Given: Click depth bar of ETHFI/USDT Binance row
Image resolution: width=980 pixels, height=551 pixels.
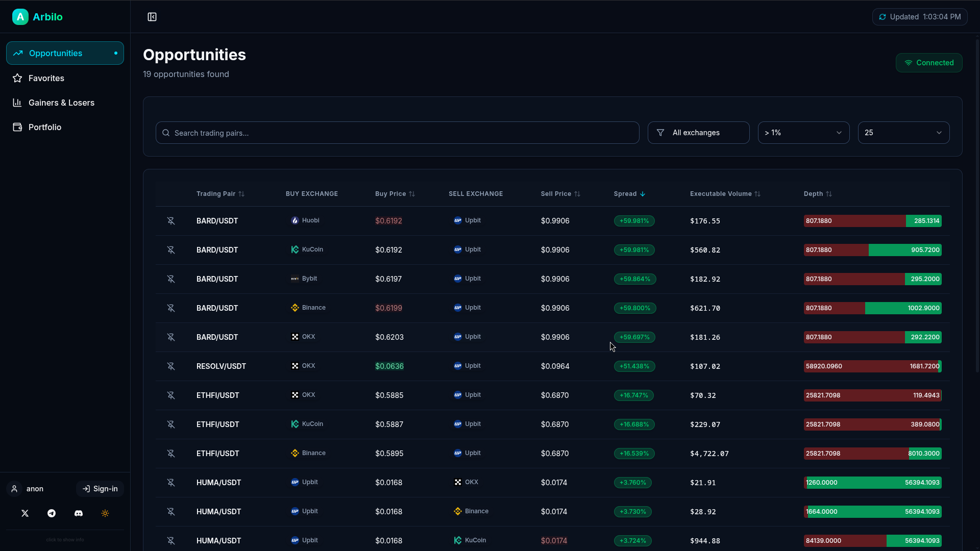Looking at the screenshot, I should click(872, 454).
